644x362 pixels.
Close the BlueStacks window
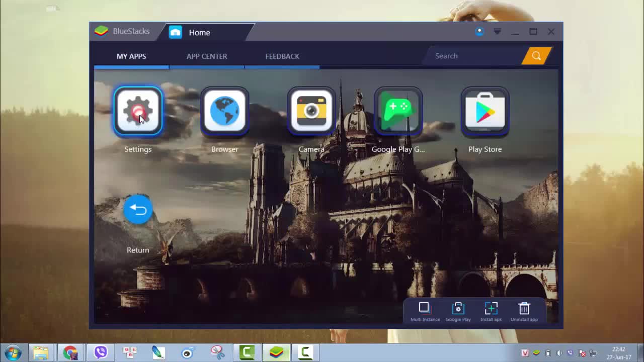pyautogui.click(x=551, y=32)
